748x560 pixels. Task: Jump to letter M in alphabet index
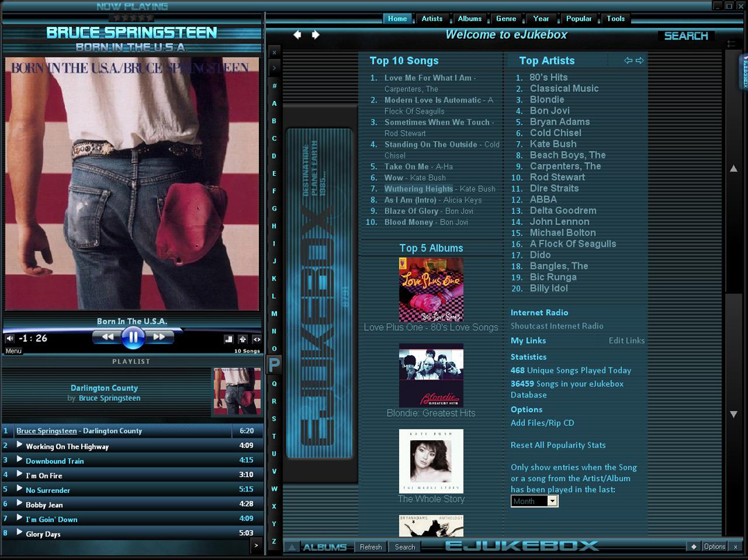(x=274, y=314)
